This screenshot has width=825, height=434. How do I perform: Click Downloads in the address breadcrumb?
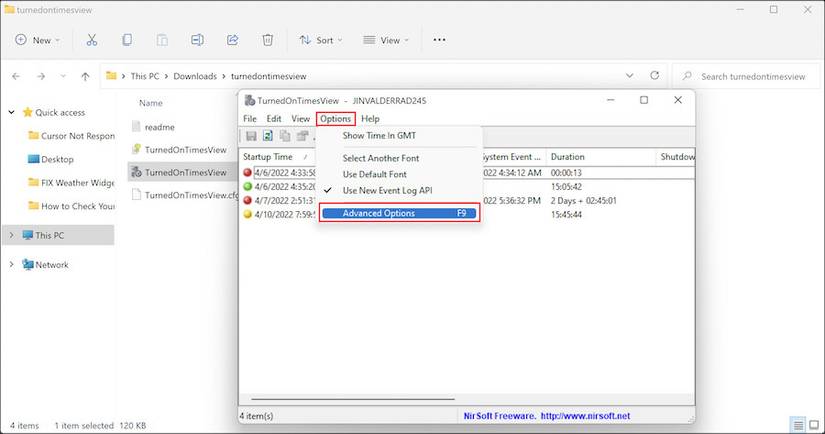(195, 76)
